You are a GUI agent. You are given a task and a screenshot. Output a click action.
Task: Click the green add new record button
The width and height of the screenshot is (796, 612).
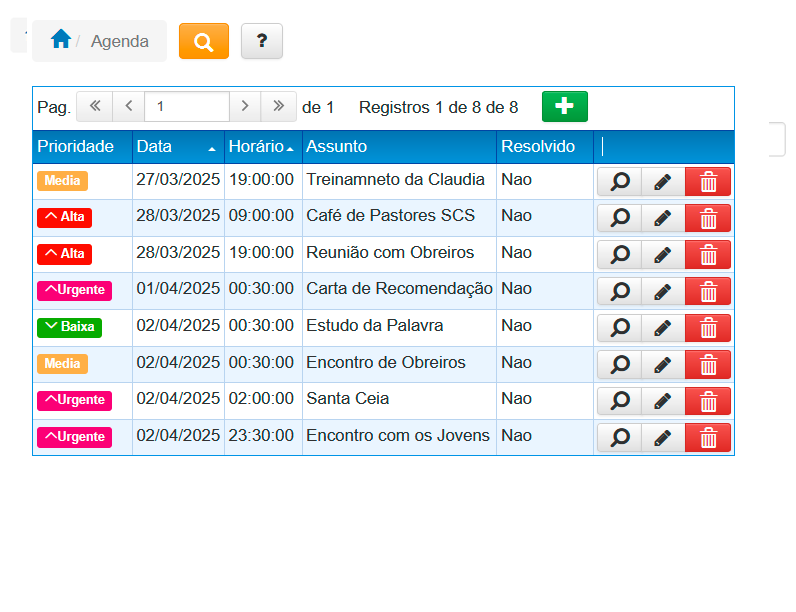[565, 106]
